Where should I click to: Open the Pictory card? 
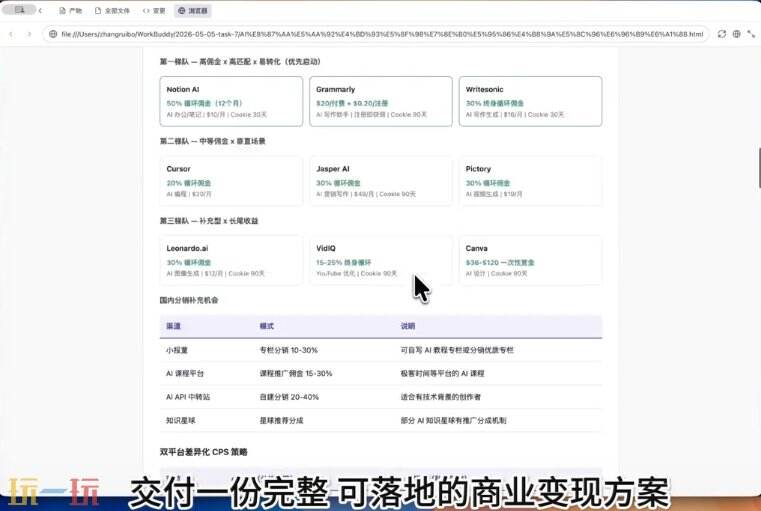point(530,181)
